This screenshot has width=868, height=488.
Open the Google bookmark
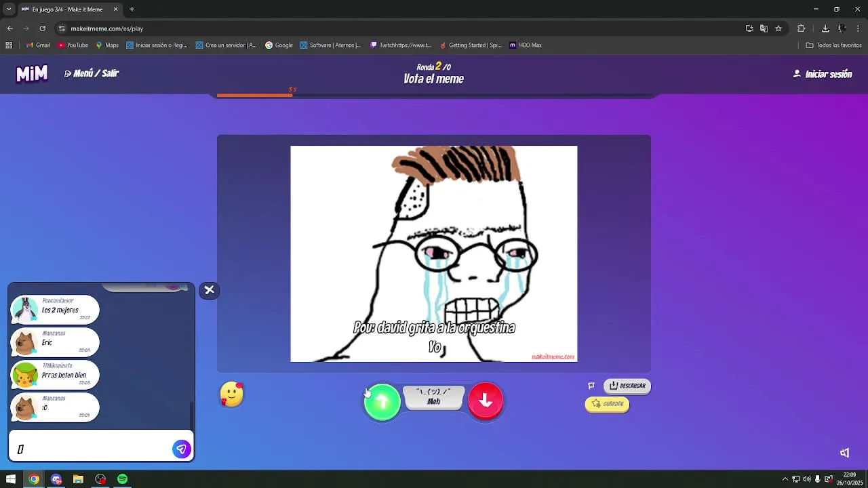(279, 45)
